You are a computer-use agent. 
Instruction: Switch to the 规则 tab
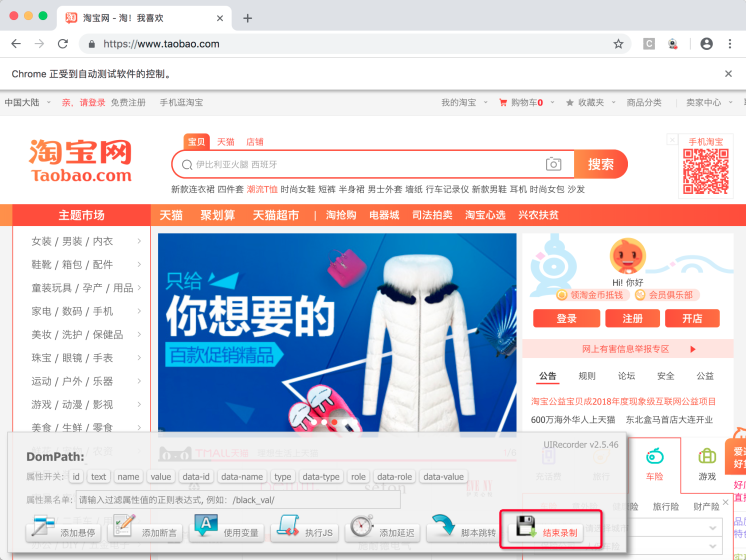[587, 376]
